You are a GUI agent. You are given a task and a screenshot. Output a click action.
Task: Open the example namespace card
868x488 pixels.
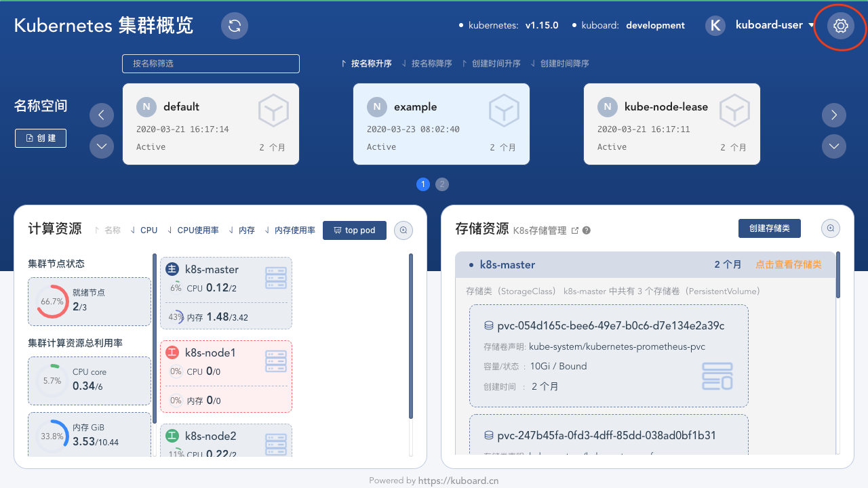tap(441, 124)
